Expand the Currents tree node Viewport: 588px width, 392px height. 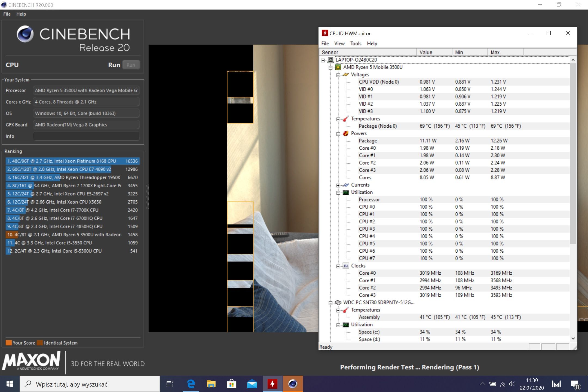click(x=338, y=185)
